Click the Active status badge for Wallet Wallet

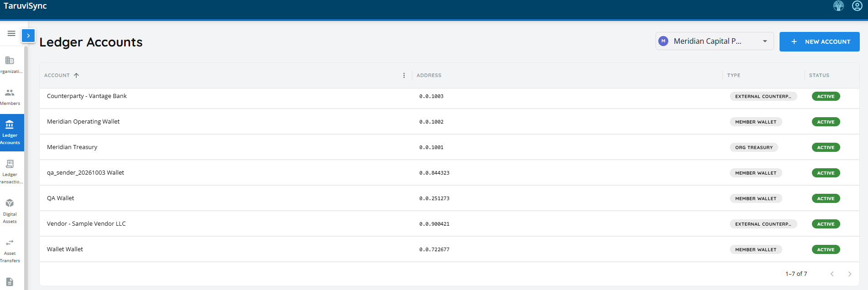coord(826,249)
